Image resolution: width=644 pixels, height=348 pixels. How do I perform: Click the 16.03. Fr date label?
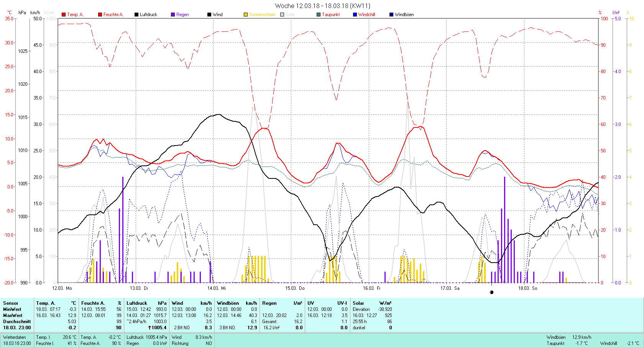pyautogui.click(x=372, y=288)
